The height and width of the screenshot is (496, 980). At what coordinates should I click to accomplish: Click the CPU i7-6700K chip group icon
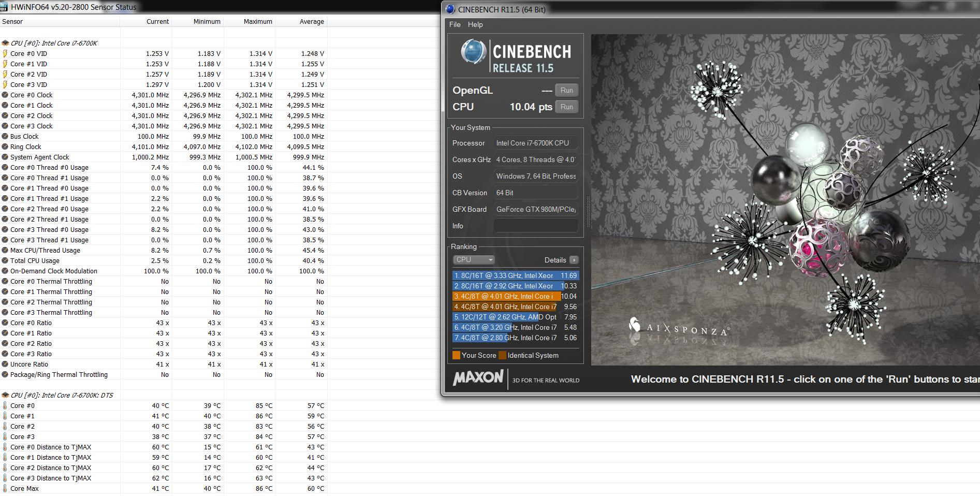coord(5,43)
